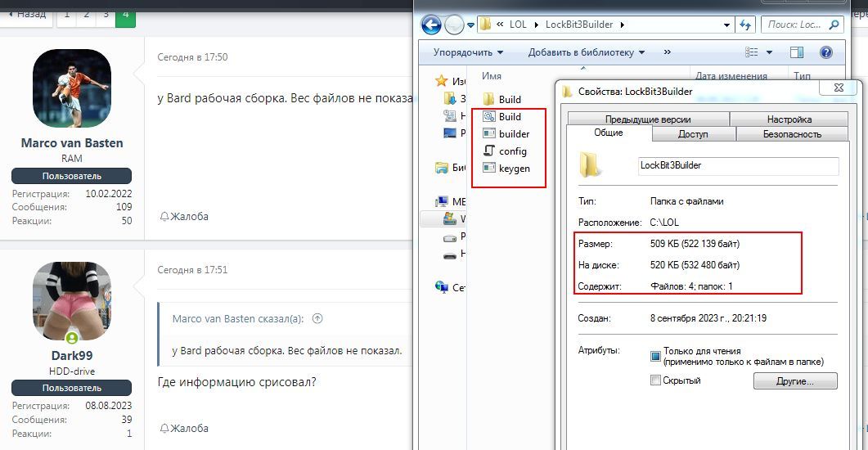This screenshot has width=868, height=450.
Task: Switch to Безопасность tab
Action: point(792,134)
